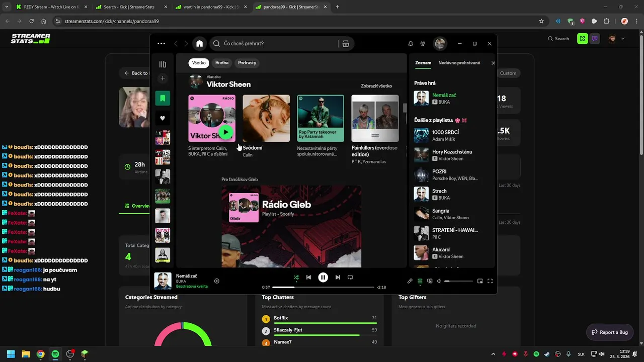Image resolution: width=644 pixels, height=362 pixels.
Task: Select the Podcasty filter chip
Action: tap(247, 63)
